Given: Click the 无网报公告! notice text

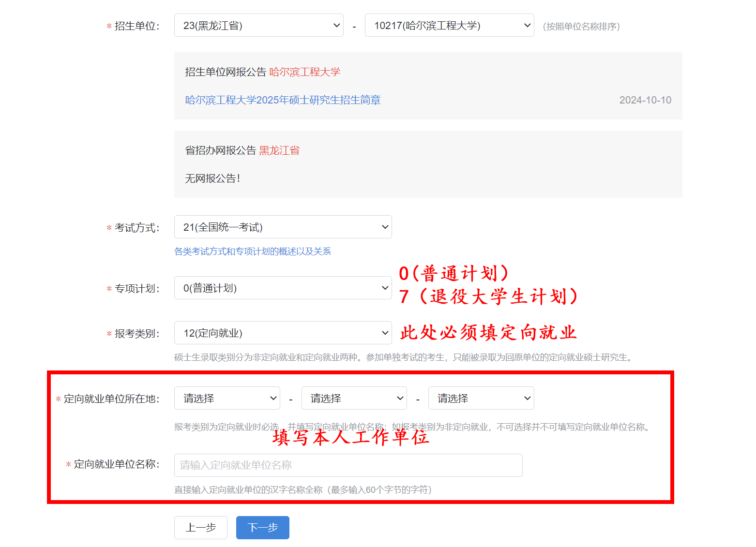Looking at the screenshot, I should (212, 178).
